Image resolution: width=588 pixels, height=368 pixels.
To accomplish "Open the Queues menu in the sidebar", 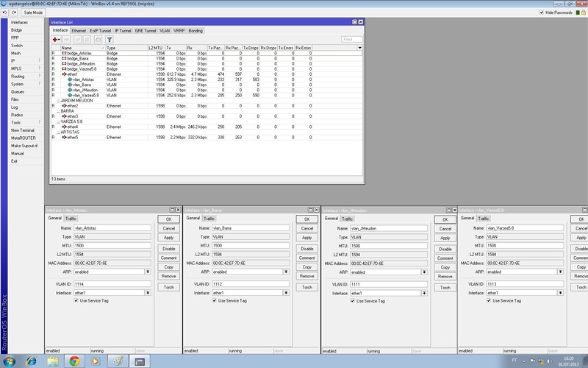I will (26, 91).
